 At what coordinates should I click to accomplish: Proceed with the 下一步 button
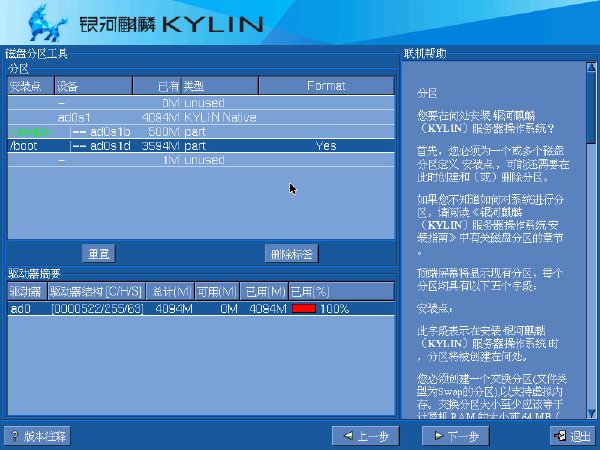pos(455,436)
